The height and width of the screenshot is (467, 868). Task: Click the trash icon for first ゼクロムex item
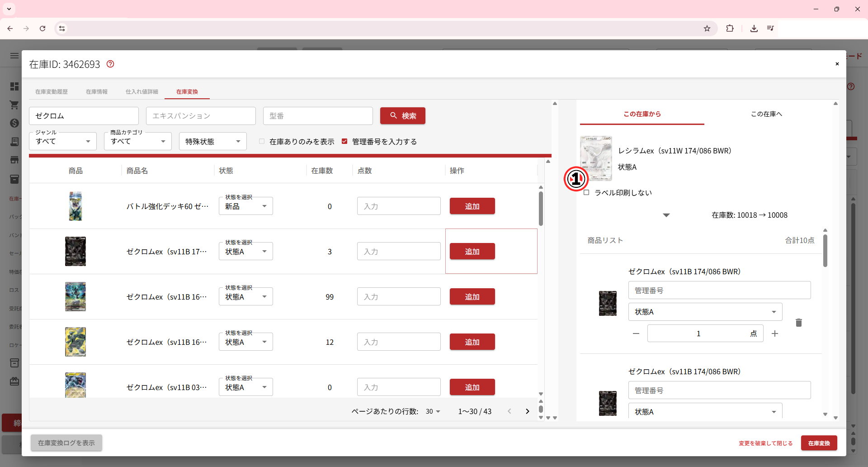pos(798,323)
